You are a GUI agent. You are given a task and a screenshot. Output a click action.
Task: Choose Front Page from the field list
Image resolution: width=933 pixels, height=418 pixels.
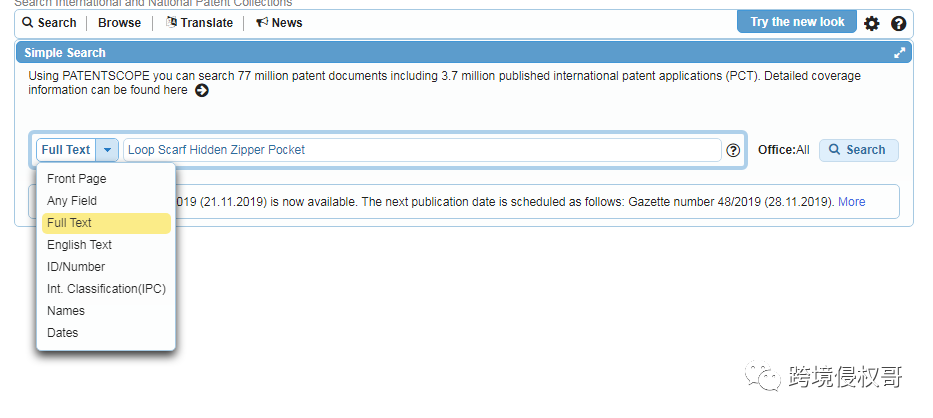[106, 179]
